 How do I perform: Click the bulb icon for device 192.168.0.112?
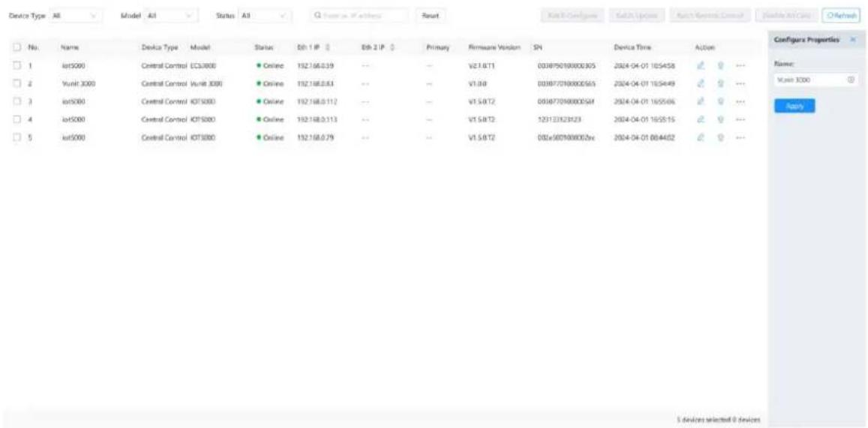(x=721, y=101)
